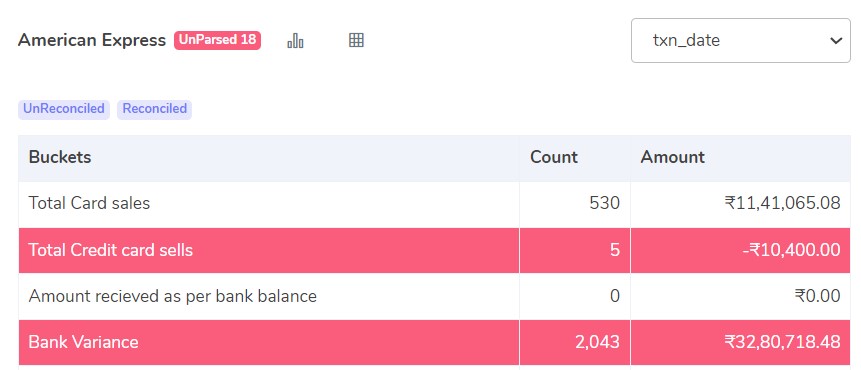Screen dimensions: 861x370
Task: Click the ₹11,41,065.08 amount cell
Action: click(x=782, y=204)
